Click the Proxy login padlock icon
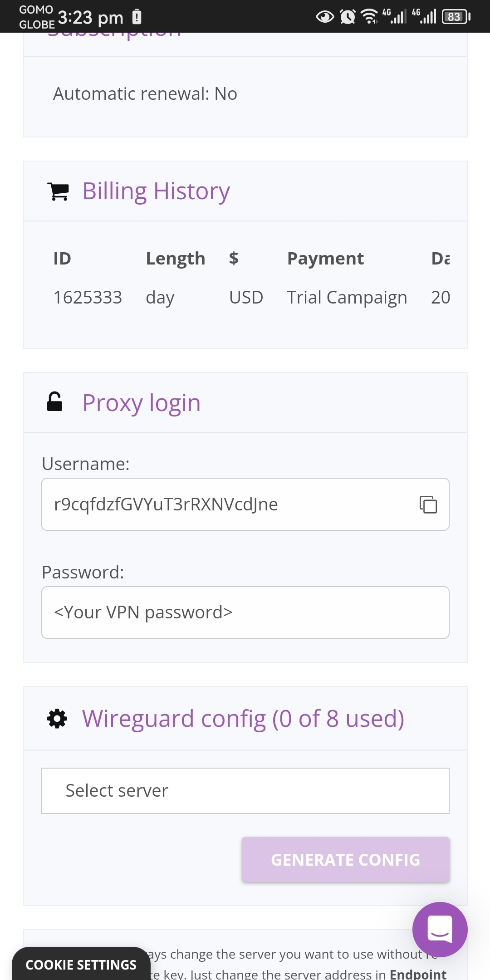This screenshot has height=980, width=490. pos(54,402)
